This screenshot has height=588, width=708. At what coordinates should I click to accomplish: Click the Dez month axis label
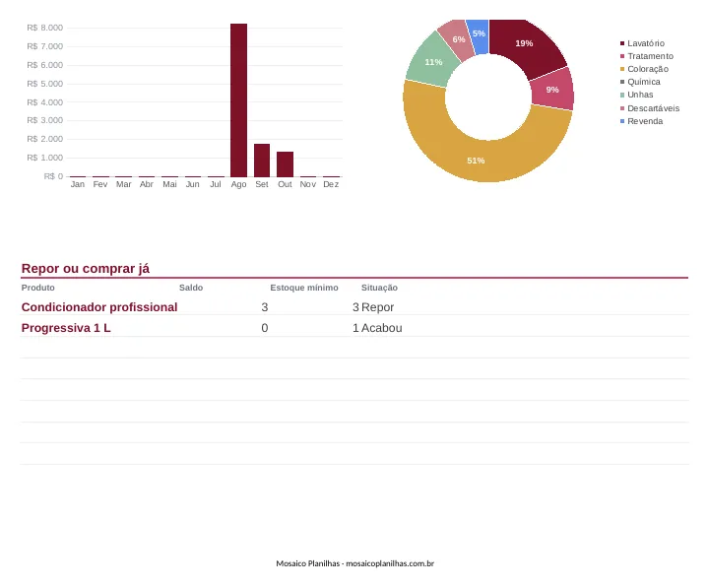331,184
